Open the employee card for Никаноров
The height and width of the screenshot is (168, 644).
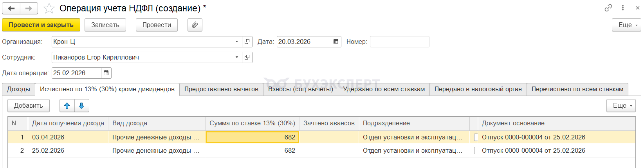pos(247,58)
